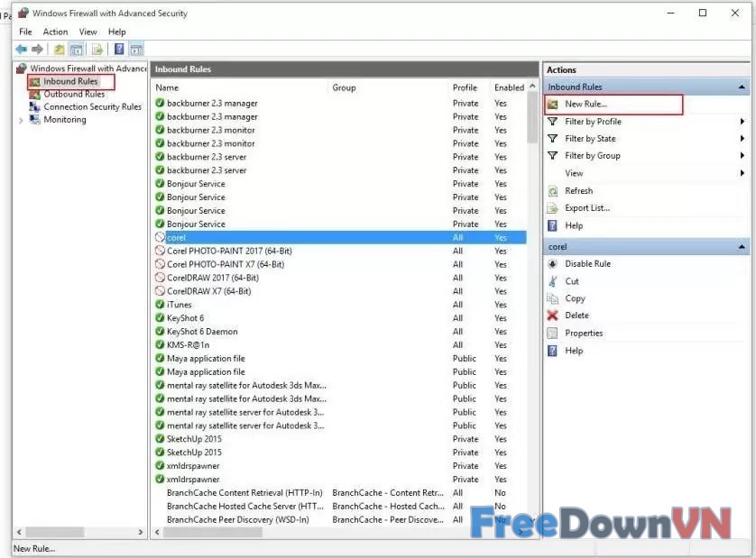Click the blue Help toolbar icon

pos(118,49)
